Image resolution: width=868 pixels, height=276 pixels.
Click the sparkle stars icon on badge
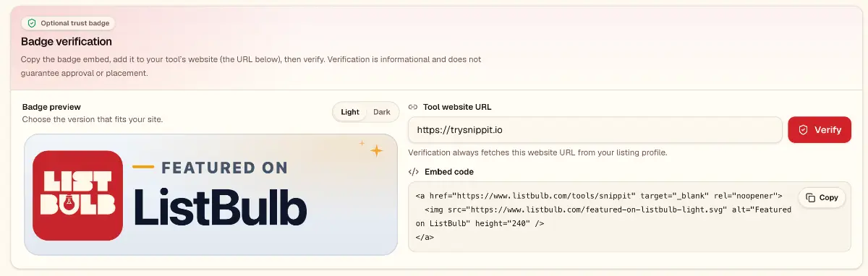coord(373,148)
